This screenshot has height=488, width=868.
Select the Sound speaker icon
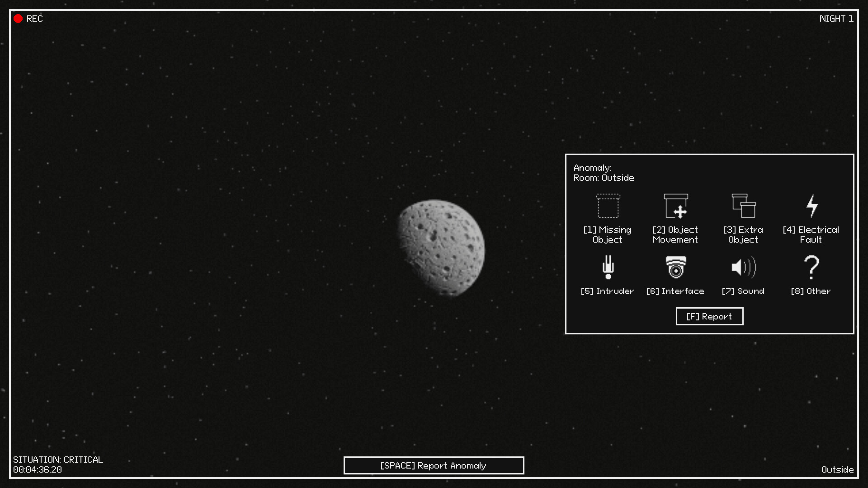point(743,267)
